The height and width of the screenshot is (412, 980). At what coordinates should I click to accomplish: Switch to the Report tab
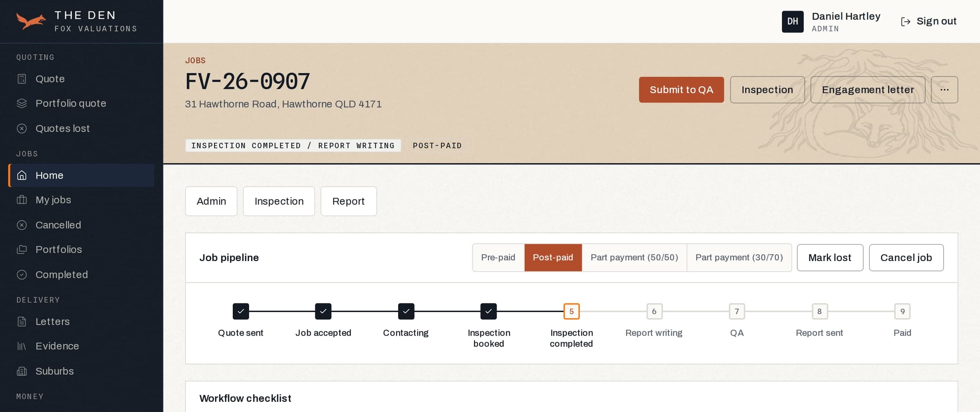(x=348, y=201)
